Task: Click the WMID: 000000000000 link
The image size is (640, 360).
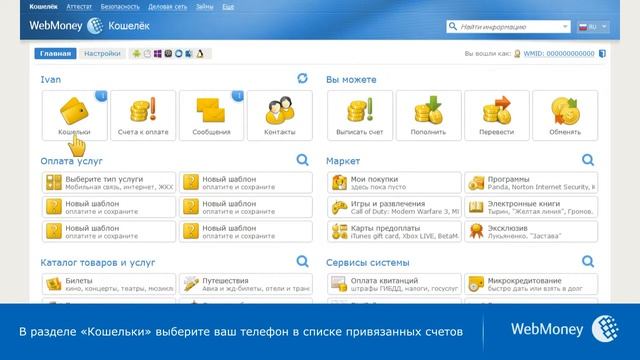Action: (559, 53)
